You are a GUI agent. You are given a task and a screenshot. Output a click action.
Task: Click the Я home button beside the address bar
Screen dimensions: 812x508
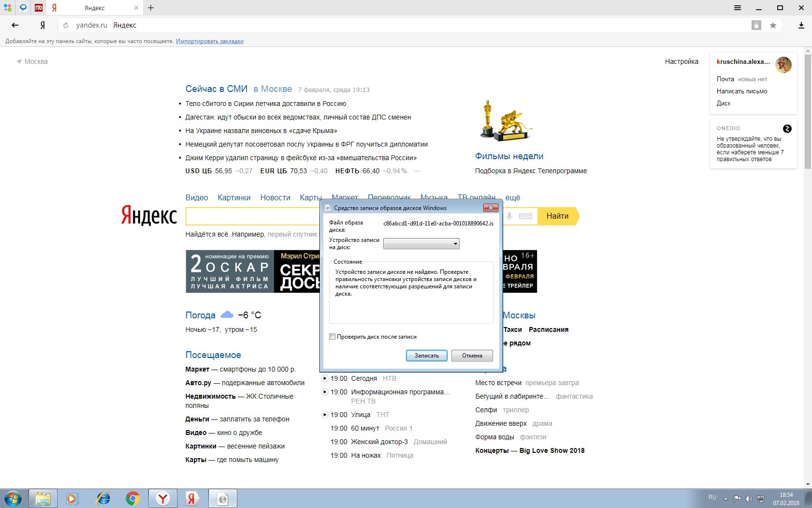43,25
